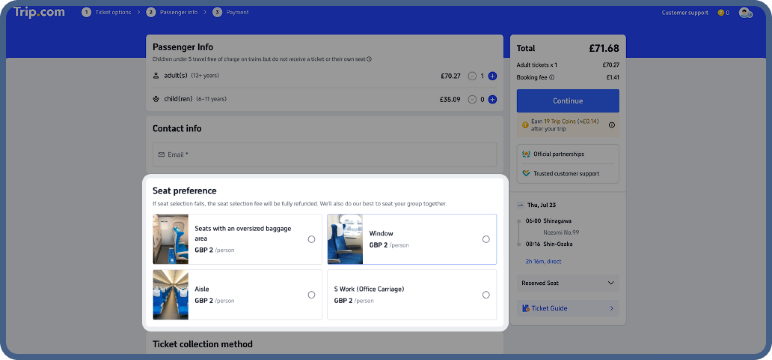Click Window seat photo
The width and height of the screenshot is (772, 360).
tap(345, 239)
